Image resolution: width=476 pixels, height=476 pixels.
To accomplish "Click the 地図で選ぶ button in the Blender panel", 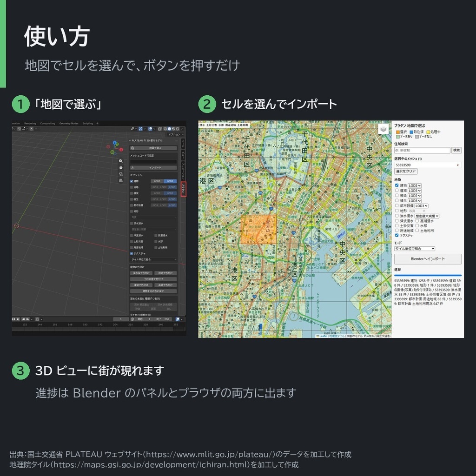I will 153,148.
